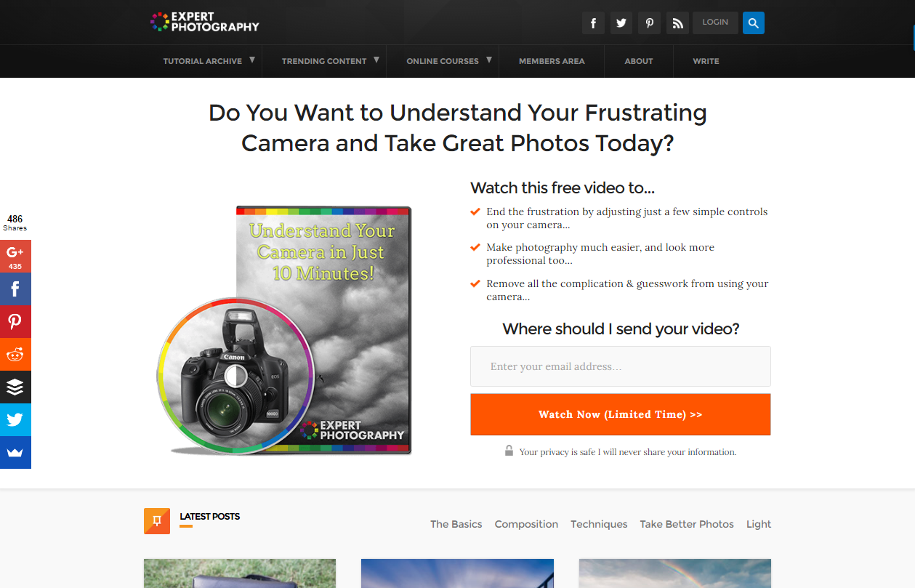Image resolution: width=915 pixels, height=588 pixels.
Task: Click the orange pin icon beside Latest Posts
Action: 157,521
